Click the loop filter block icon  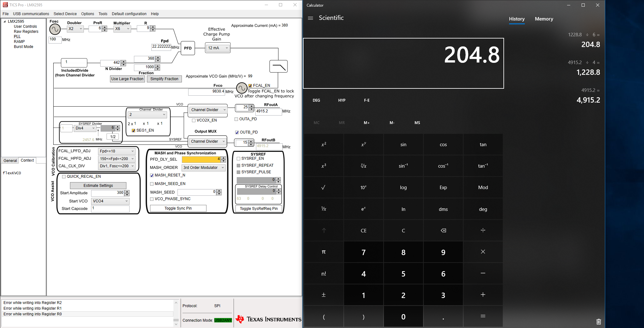(278, 66)
